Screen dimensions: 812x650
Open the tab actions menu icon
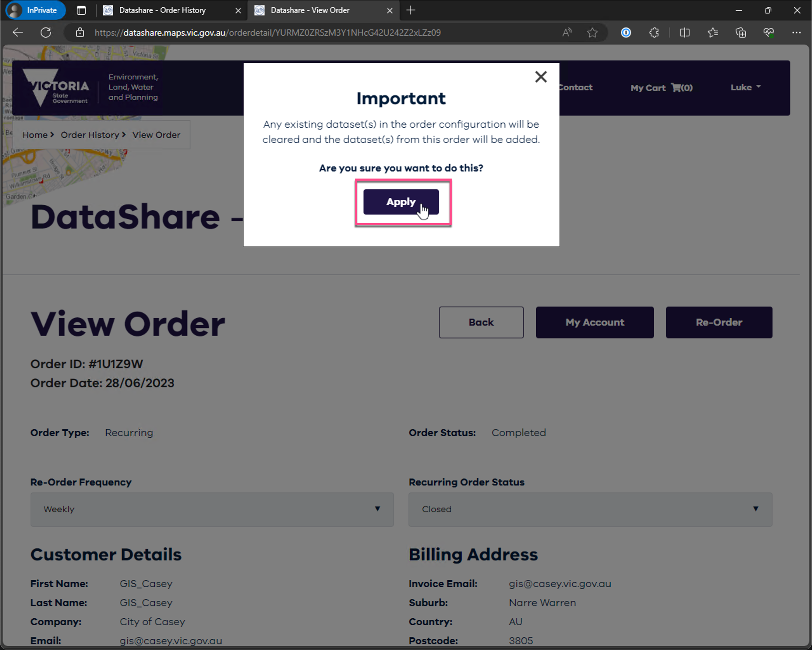[81, 10]
